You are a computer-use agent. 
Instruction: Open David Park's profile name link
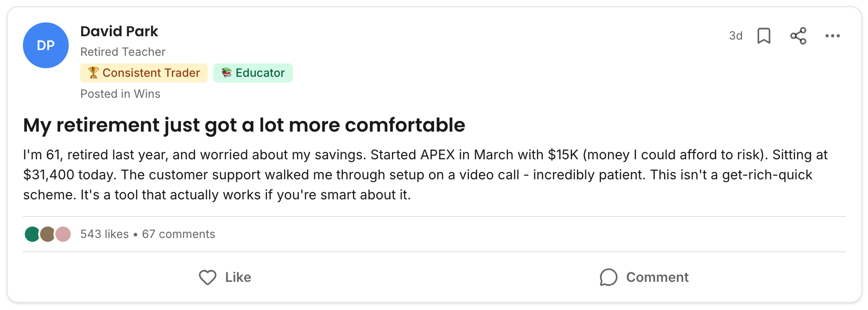(x=119, y=31)
